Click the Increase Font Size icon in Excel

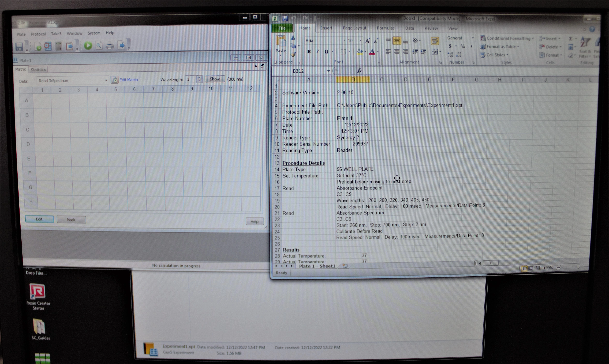point(367,41)
